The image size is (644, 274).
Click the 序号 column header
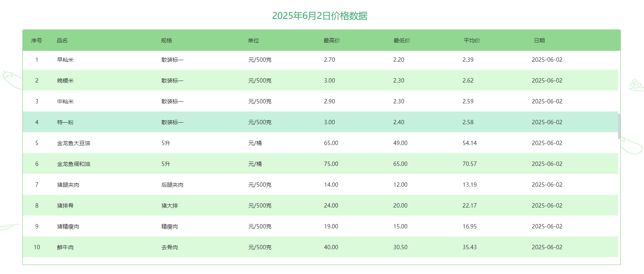(x=37, y=40)
